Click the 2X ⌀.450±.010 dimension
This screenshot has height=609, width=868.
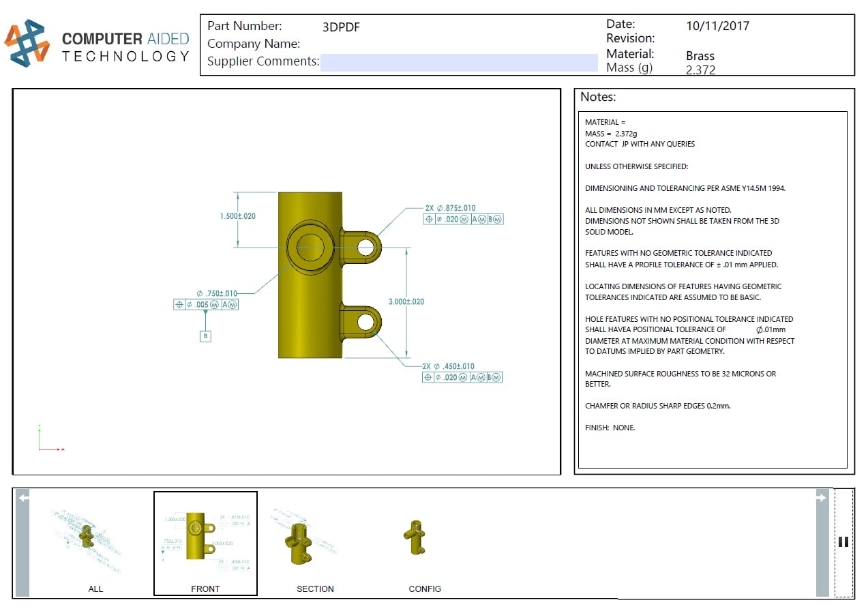(x=448, y=366)
